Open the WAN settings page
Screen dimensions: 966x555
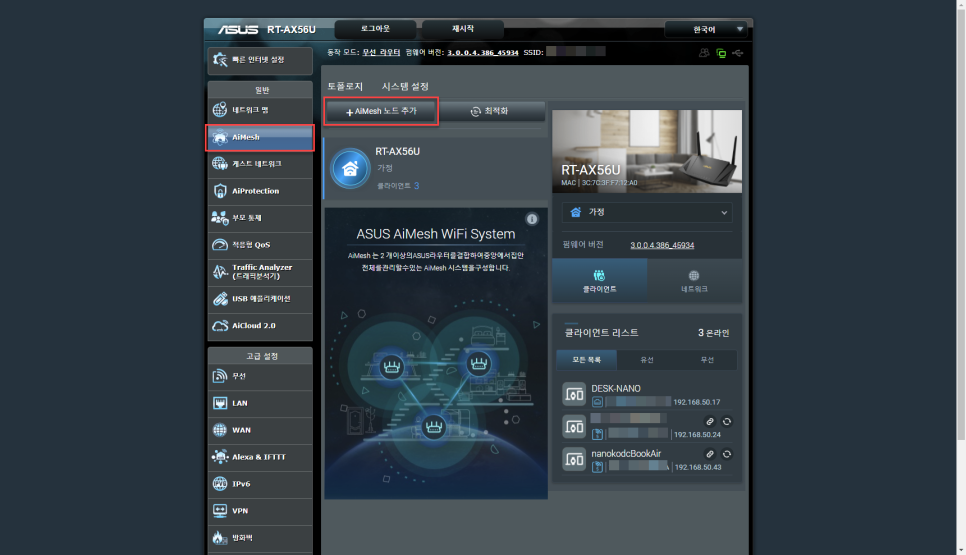coord(260,430)
